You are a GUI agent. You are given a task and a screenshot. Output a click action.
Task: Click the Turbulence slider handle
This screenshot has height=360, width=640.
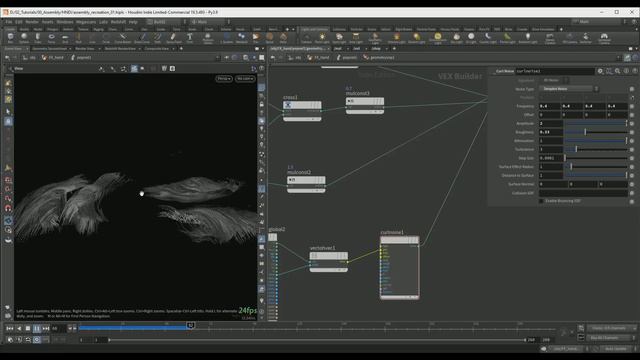pyautogui.click(x=576, y=149)
